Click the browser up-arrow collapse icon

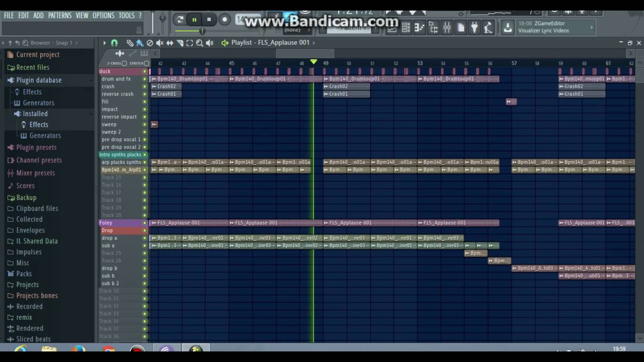coord(10,43)
